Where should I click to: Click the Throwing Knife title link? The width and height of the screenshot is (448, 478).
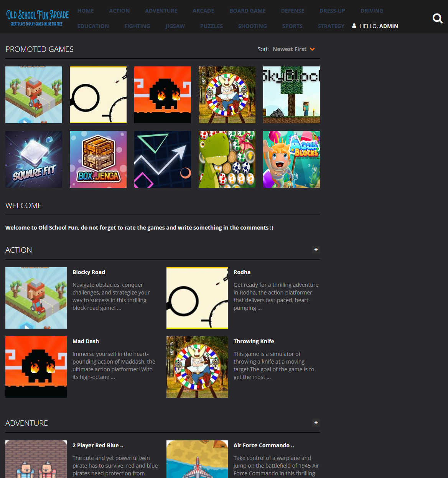(x=254, y=341)
